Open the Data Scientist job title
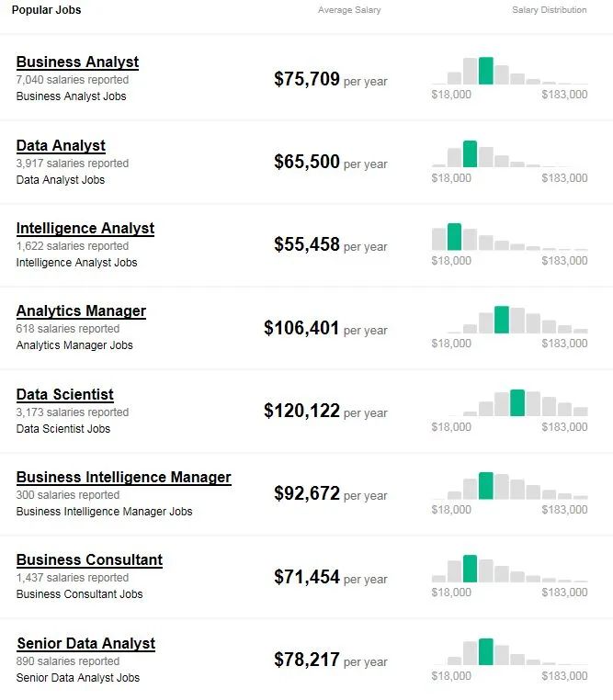 click(65, 394)
